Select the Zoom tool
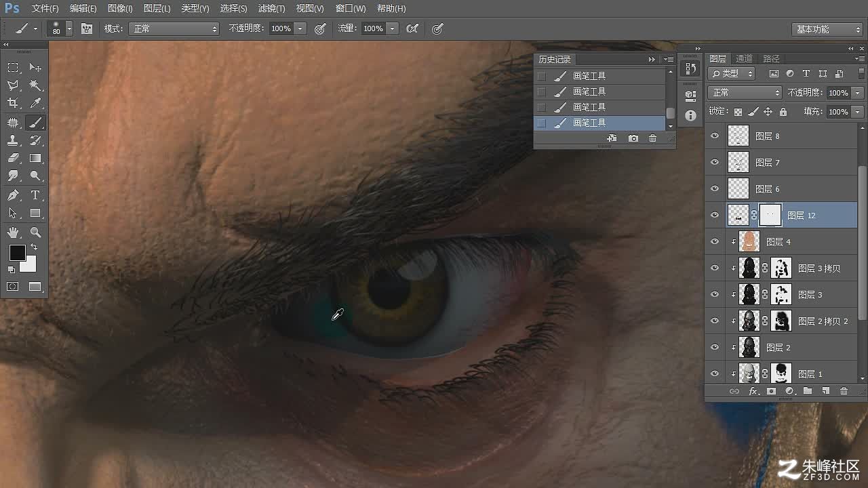 35,232
